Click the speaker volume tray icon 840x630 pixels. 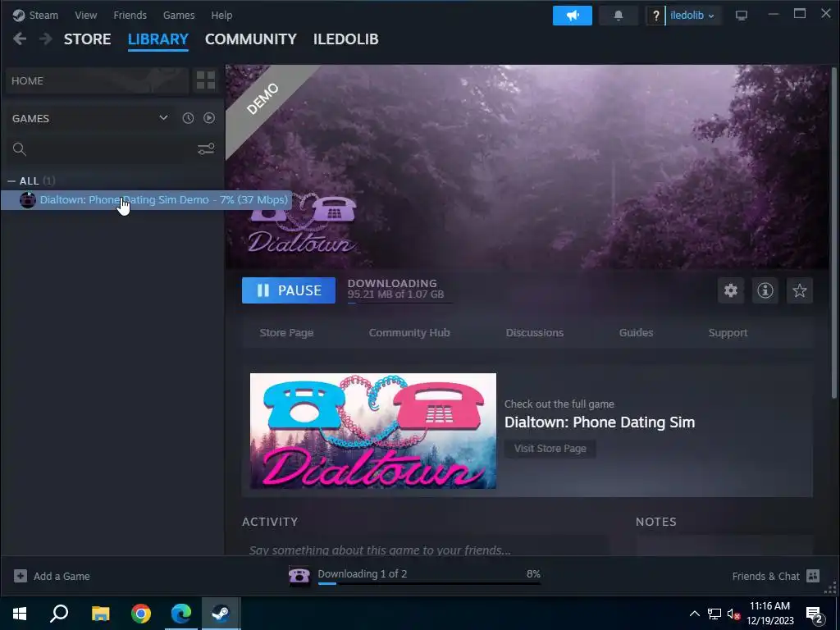(x=733, y=614)
